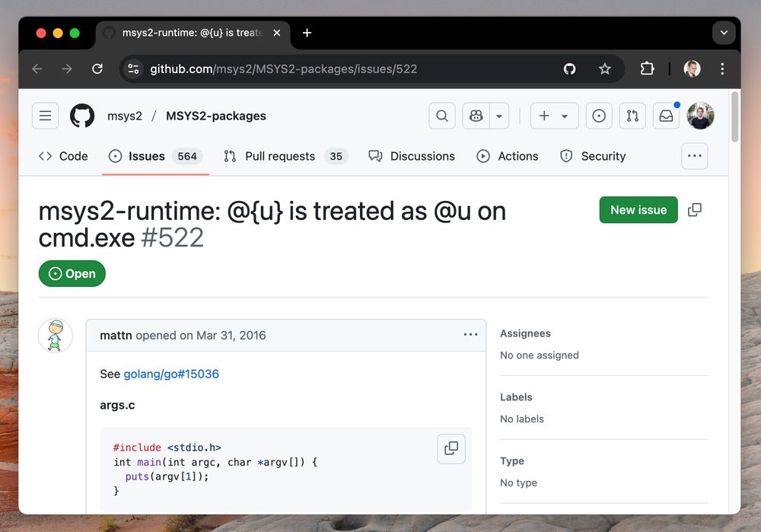Close the msys2-runtime browser tab
This screenshot has width=761, height=532.
point(277,33)
